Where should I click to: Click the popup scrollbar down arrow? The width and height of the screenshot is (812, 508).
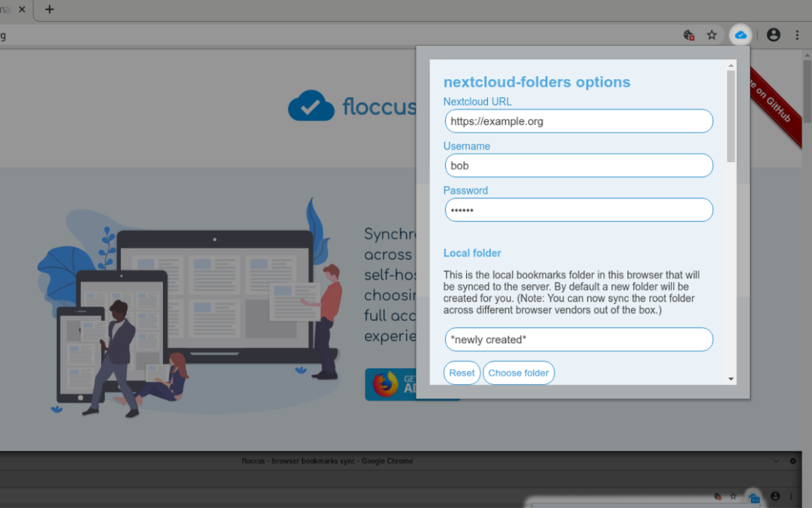tap(731, 379)
